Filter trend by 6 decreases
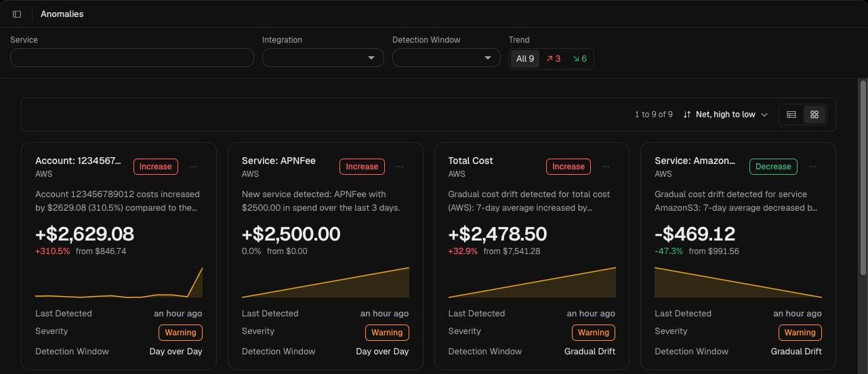Viewport: 868px width, 374px height. pyautogui.click(x=579, y=59)
